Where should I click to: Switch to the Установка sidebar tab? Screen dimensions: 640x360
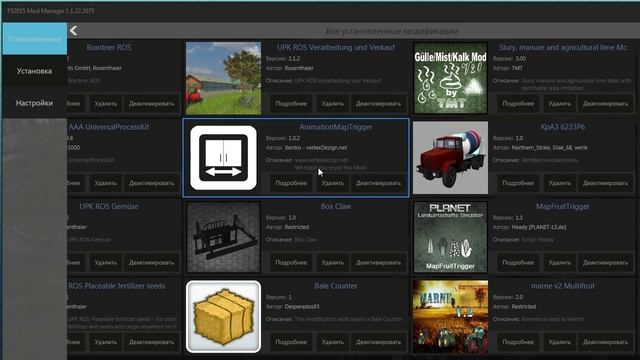(34, 71)
